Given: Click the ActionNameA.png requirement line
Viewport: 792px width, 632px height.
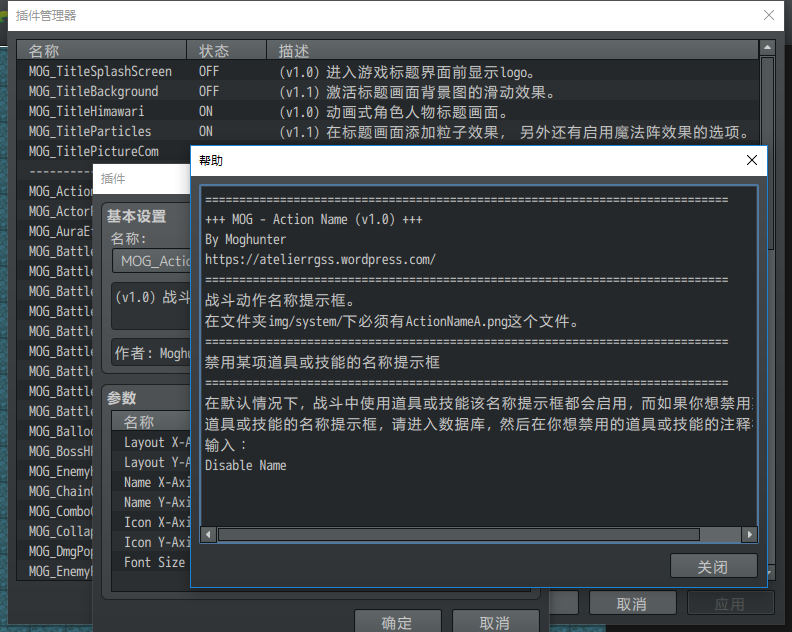Looking at the screenshot, I should 391,321.
